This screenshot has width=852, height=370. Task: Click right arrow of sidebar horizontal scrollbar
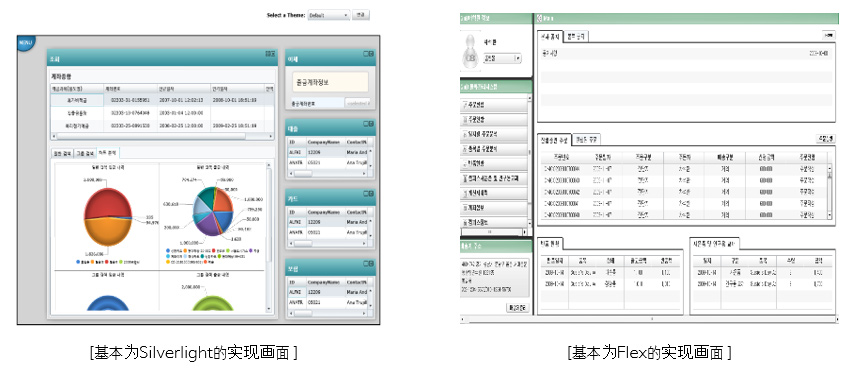coord(524,232)
